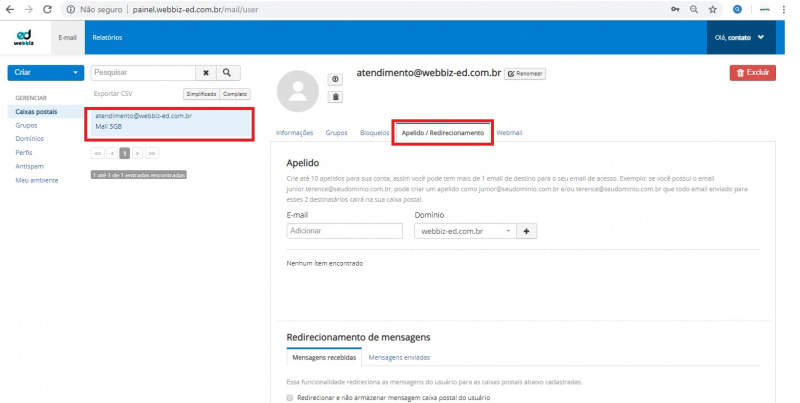Enable redirect without storing message checkbox
This screenshot has width=800, height=403.
click(x=290, y=397)
